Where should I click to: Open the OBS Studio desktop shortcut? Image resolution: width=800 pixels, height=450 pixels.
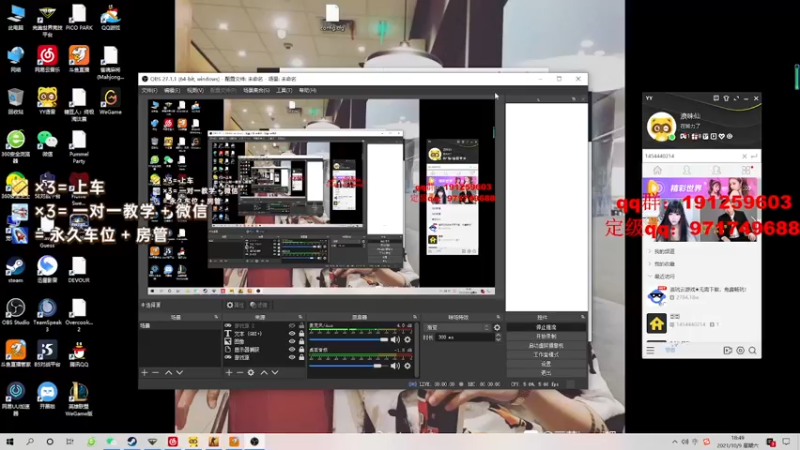click(x=15, y=312)
